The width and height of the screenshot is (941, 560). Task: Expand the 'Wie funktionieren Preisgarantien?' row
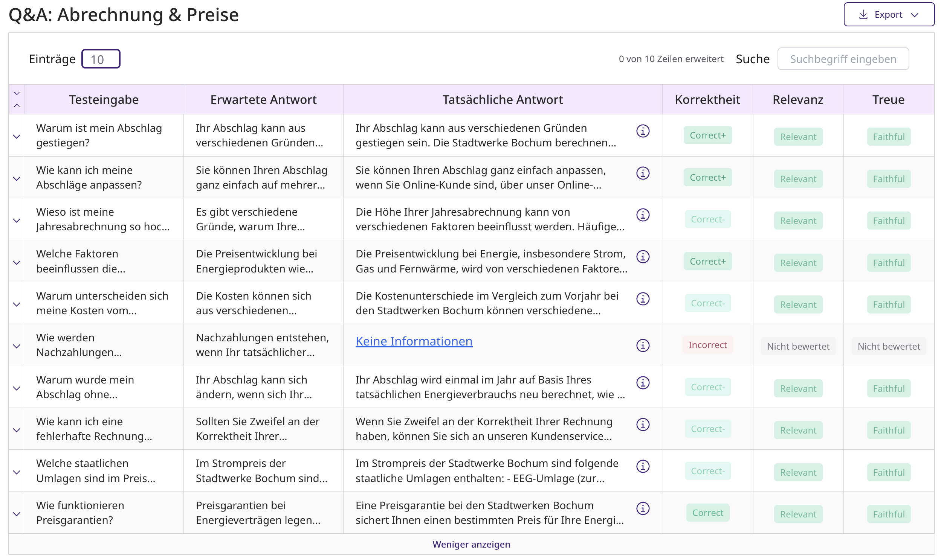(17, 514)
